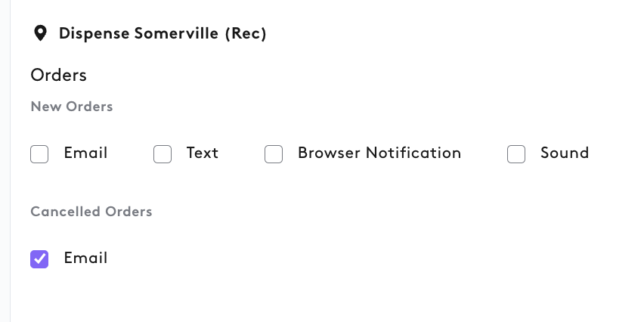The height and width of the screenshot is (322, 644).
Task: Turn on the Sound checkbox
Action: pos(516,154)
